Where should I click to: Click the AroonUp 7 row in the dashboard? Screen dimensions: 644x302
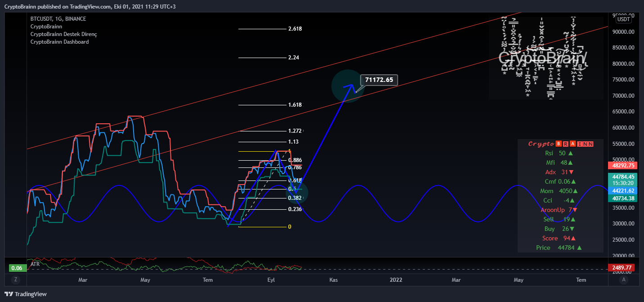tap(560, 210)
